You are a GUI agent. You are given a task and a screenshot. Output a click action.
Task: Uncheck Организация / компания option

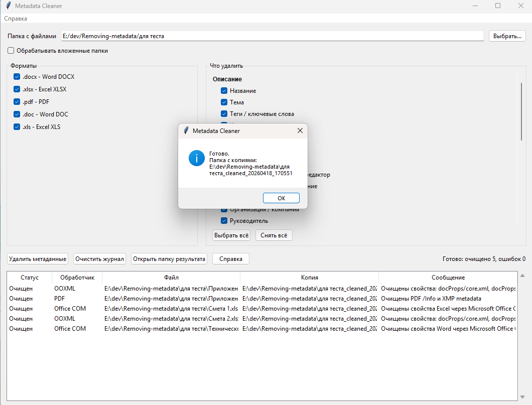tap(224, 209)
